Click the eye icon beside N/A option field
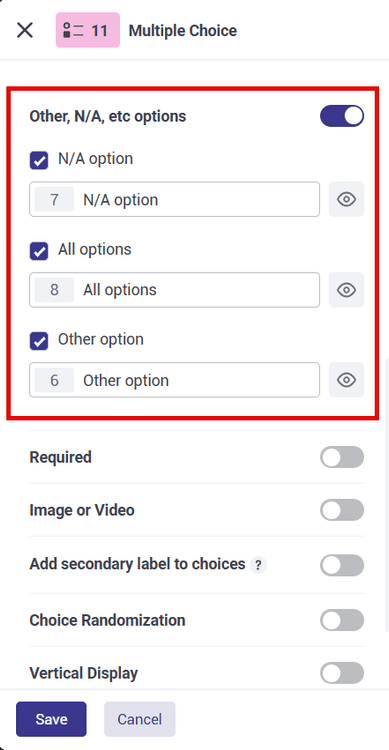The height and width of the screenshot is (750, 389). (x=346, y=199)
